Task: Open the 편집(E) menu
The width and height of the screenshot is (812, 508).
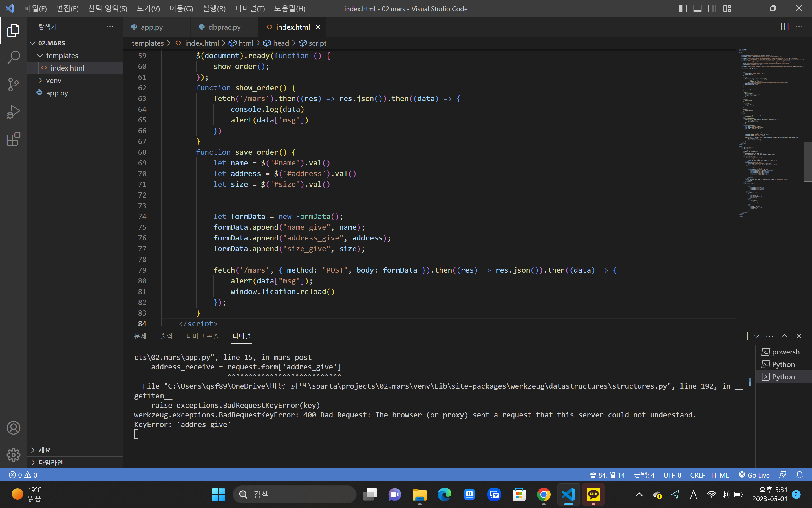Action: 67,8
